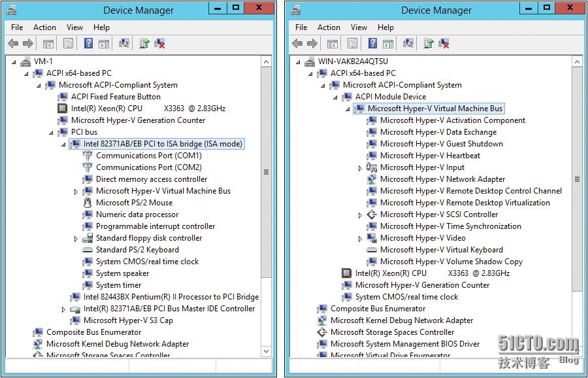Click Scan for hardware changes icon in WIN-VAKB2A4QTSU window

[408, 44]
